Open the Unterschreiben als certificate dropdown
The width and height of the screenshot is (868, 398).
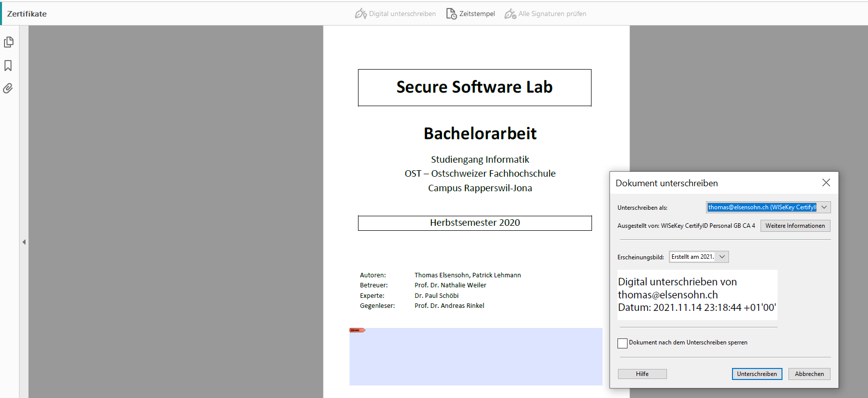coord(824,207)
